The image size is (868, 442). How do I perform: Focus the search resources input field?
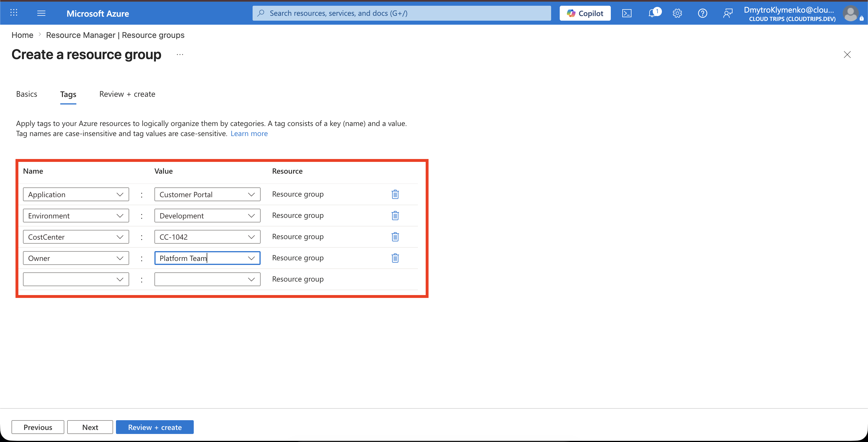pos(402,13)
